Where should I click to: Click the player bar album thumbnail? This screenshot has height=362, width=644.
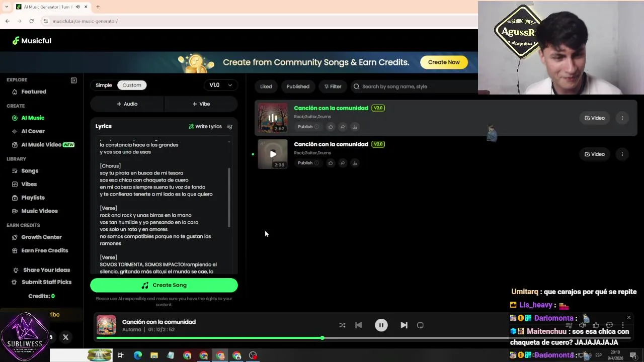[106, 325]
